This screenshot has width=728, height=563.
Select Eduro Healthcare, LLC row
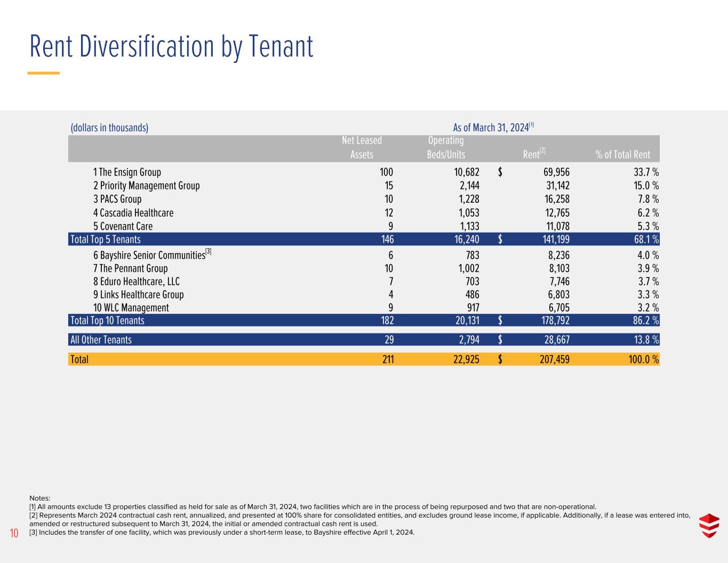pyautogui.click(x=364, y=281)
